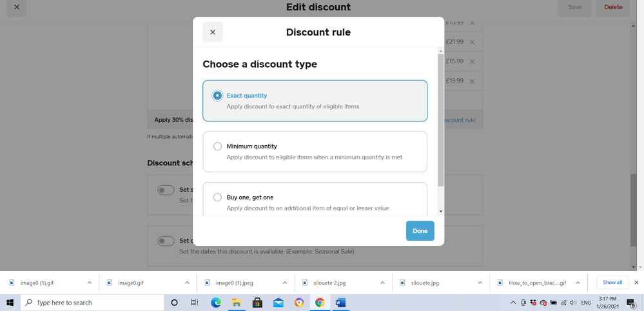Click the Windows search box
Screen dimensions: 644x311
[x=93, y=303]
